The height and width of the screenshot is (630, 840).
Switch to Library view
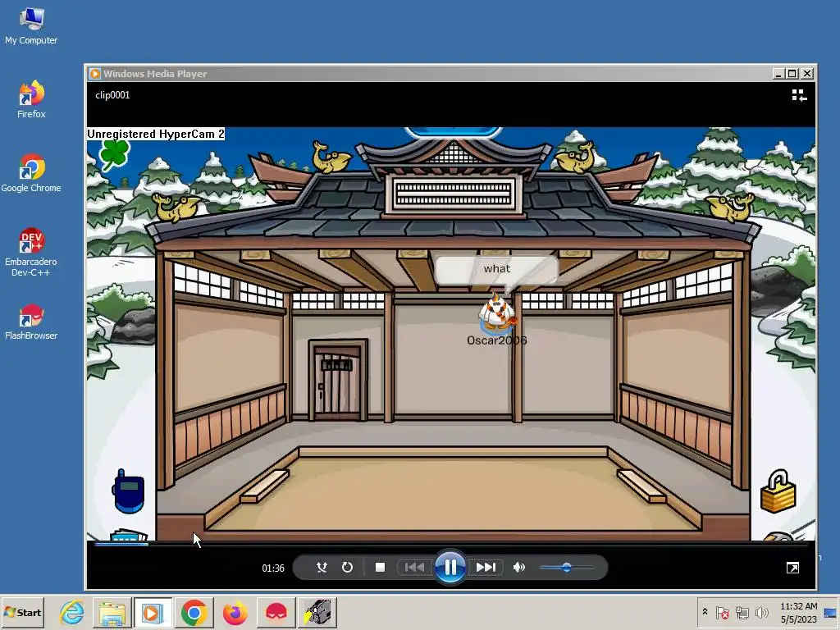click(x=799, y=95)
